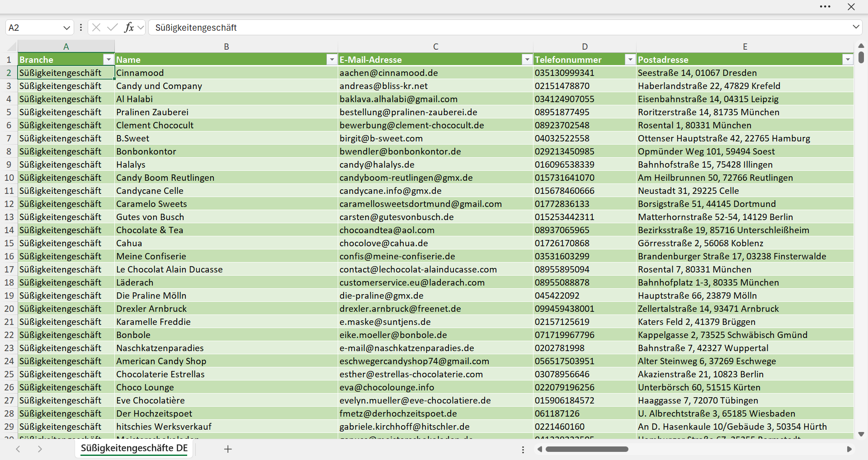Add a new sheet with plus icon

point(228,449)
